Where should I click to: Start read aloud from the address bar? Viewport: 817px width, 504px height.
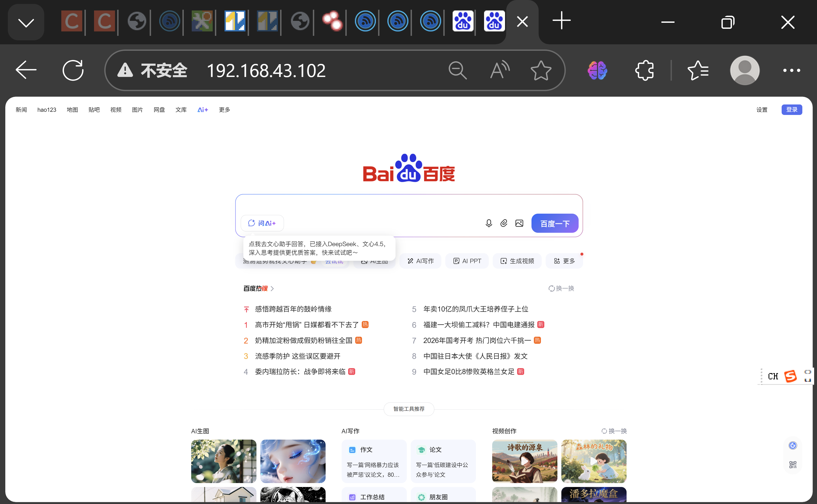tap(500, 70)
